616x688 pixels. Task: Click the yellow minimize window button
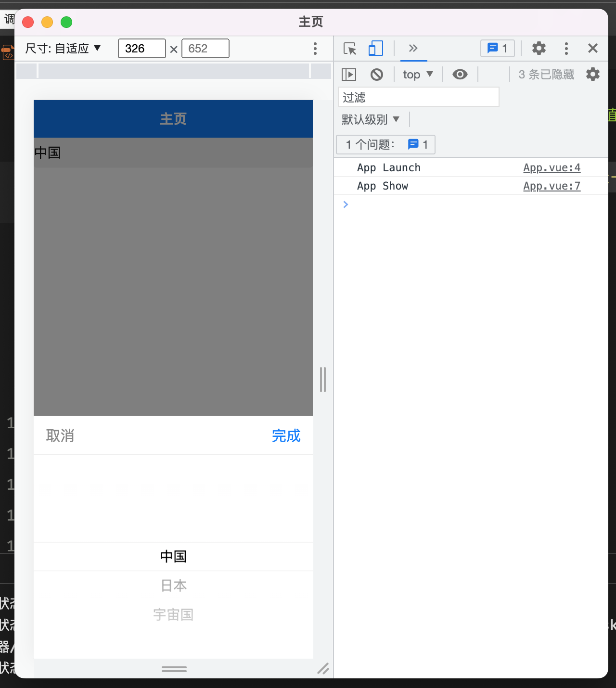click(x=47, y=22)
